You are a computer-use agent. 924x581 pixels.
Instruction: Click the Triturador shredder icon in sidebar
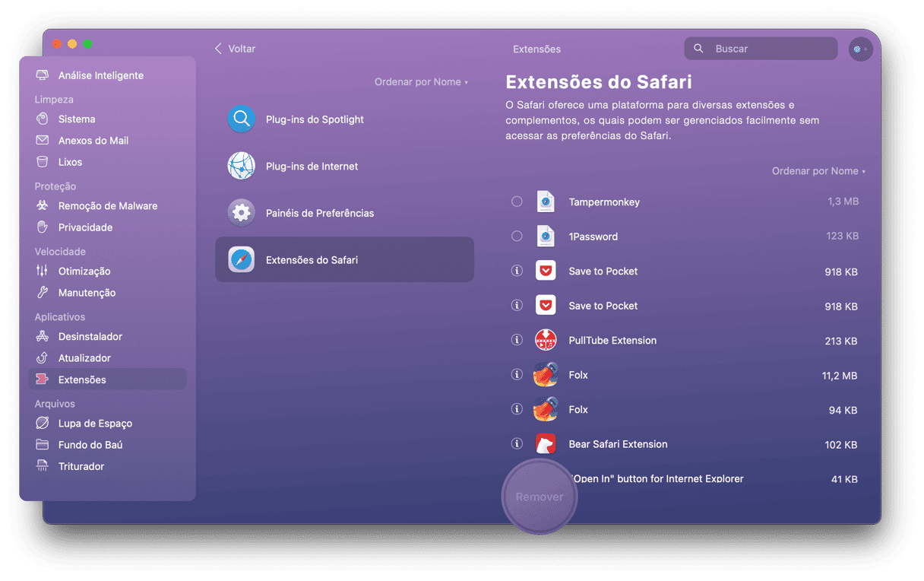click(43, 466)
